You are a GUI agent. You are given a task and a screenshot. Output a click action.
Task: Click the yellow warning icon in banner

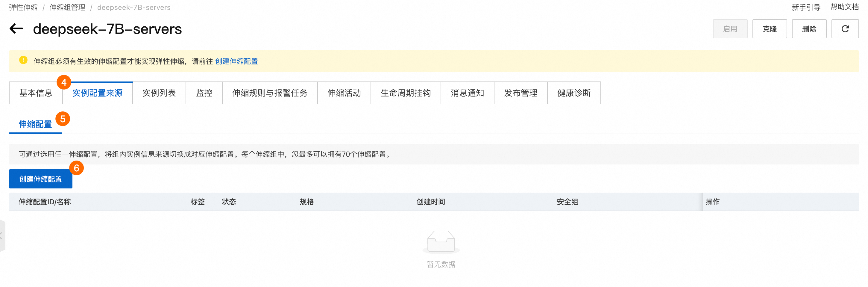click(23, 61)
